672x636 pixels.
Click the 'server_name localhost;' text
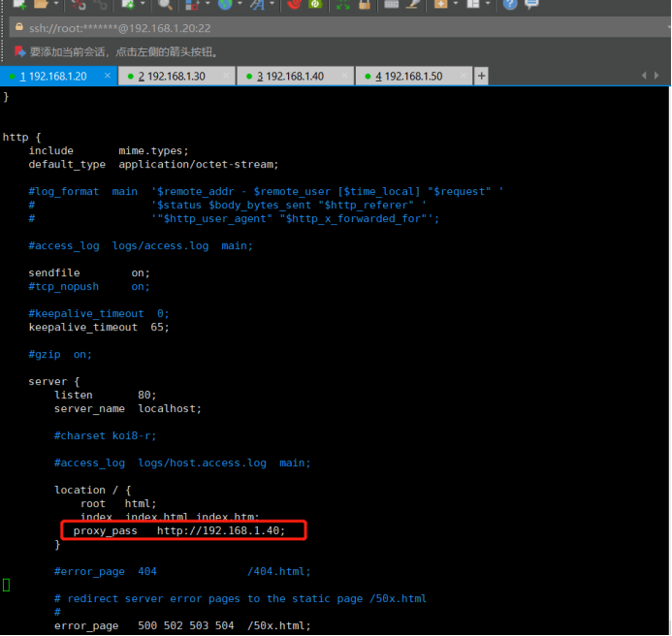click(128, 408)
